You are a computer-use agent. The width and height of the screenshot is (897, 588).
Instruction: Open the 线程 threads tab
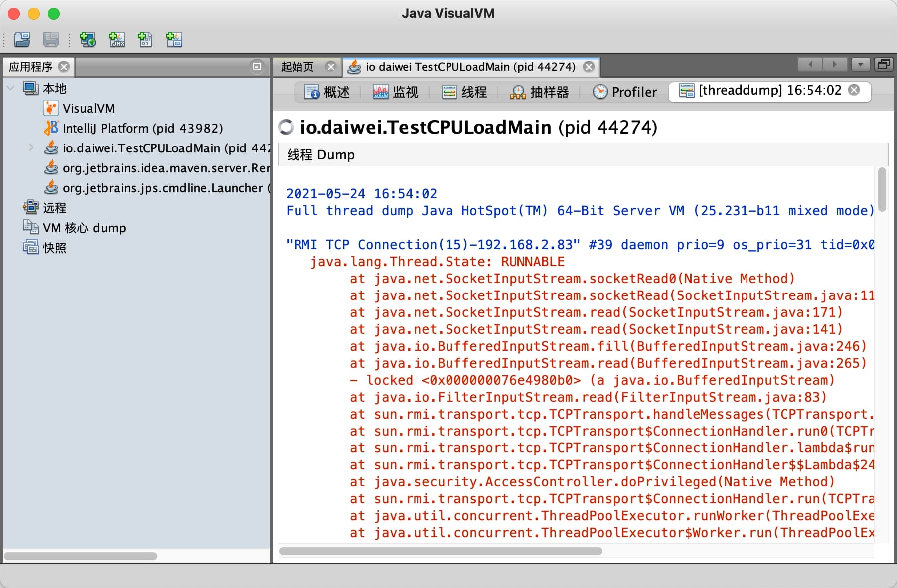tap(464, 92)
